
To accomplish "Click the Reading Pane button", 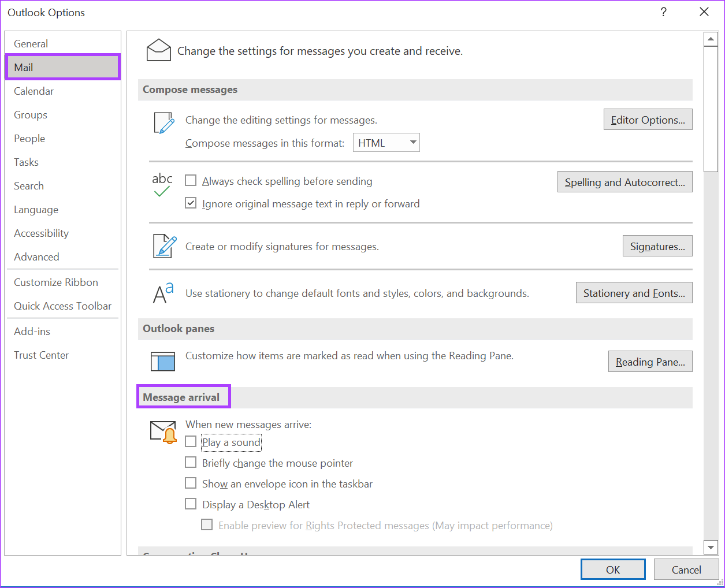I will coord(650,362).
